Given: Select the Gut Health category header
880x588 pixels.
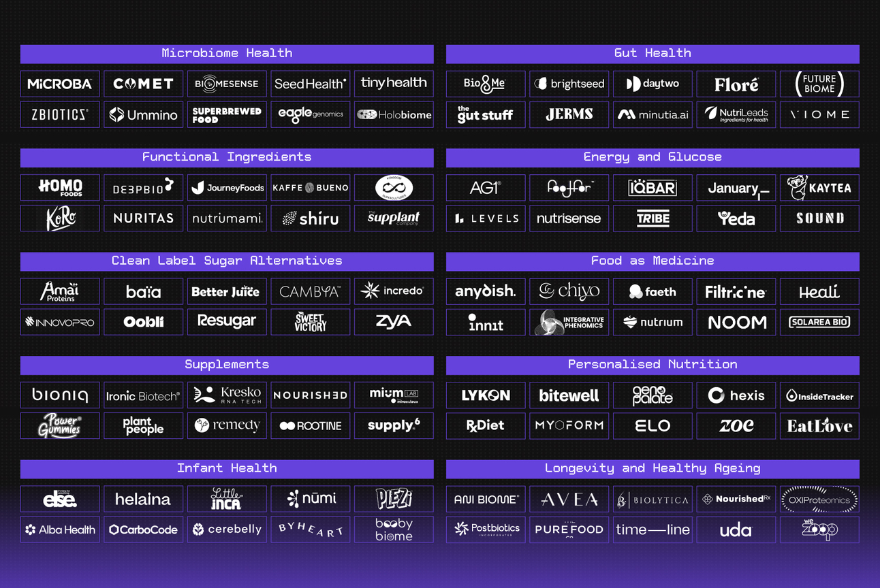Looking at the screenshot, I should [653, 54].
